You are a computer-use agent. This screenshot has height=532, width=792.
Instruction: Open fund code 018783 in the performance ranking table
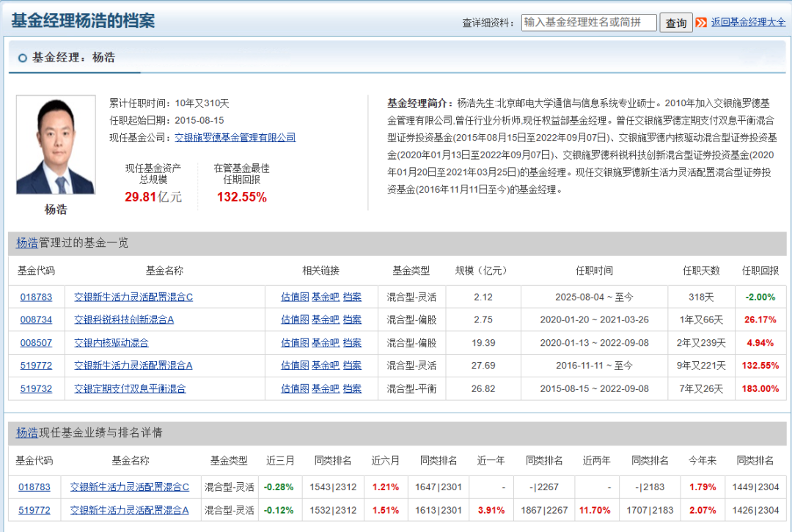[34, 487]
